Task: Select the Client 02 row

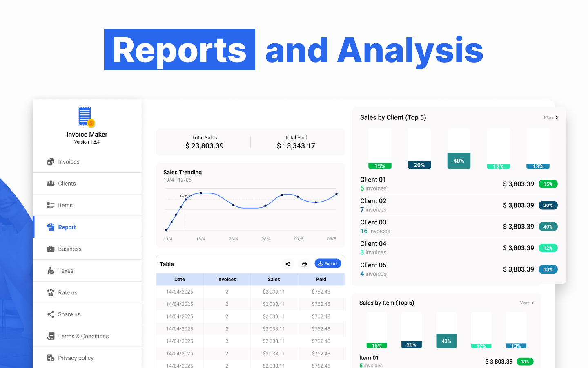Action: [x=459, y=205]
